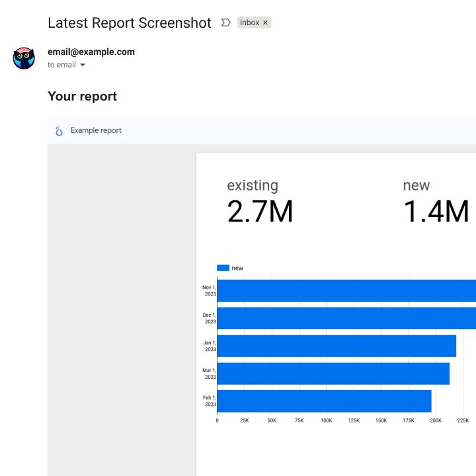Viewport: 476px width, 476px height.
Task: Click the "new" 1.4M scorecard value
Action: pos(436,212)
